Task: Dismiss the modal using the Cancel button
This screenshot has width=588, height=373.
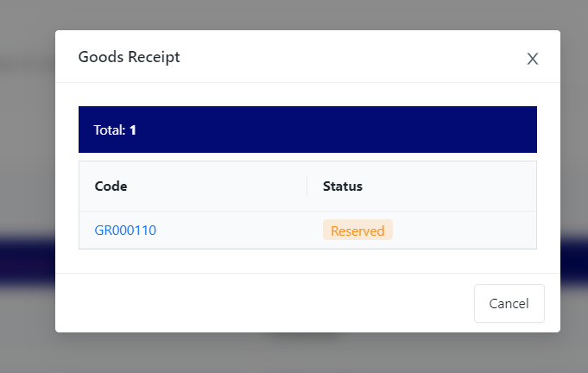Action: tap(509, 303)
